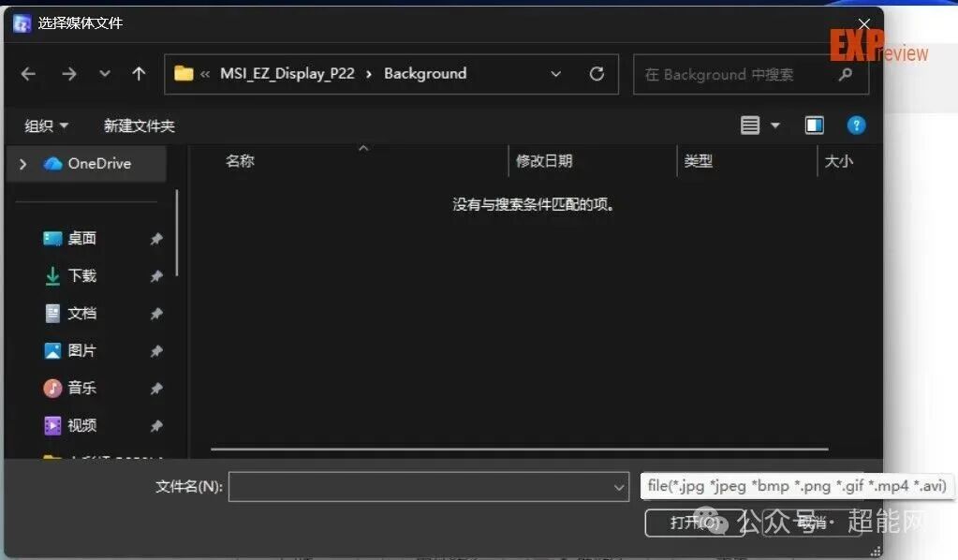
Task: Open help with the question mark icon
Action: coord(856,125)
